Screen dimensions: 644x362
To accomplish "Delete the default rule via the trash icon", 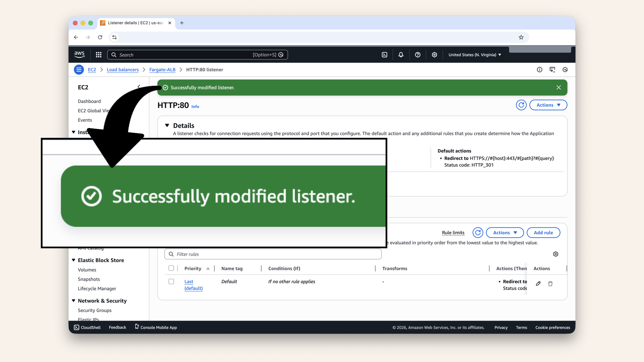I will [550, 284].
